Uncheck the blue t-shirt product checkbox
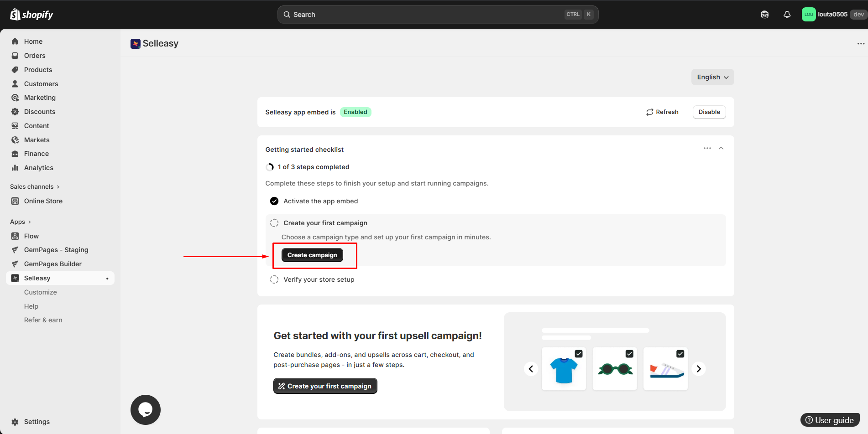The image size is (868, 434). [579, 354]
